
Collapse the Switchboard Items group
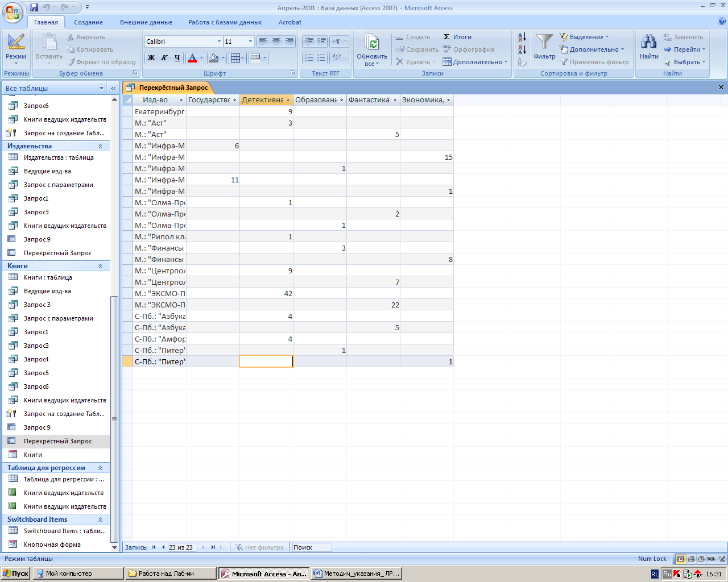coord(101,519)
